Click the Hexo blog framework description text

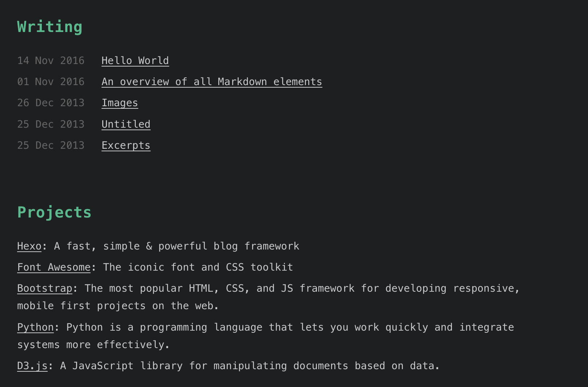pos(176,246)
